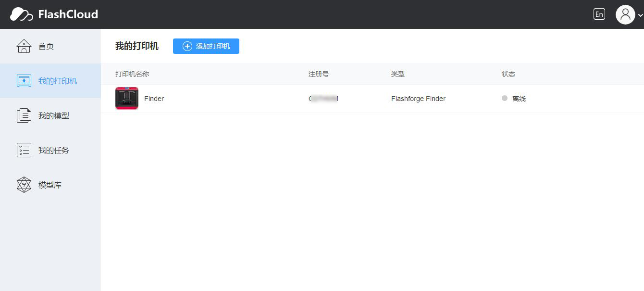Expand the account dropdown chevron
Viewport: 644px width, 291px height.
tap(640, 15)
